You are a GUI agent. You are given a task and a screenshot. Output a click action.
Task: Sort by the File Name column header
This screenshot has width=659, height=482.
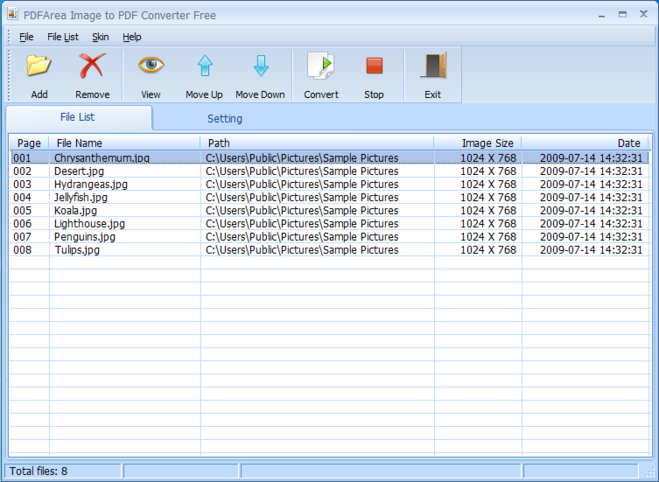pos(124,143)
